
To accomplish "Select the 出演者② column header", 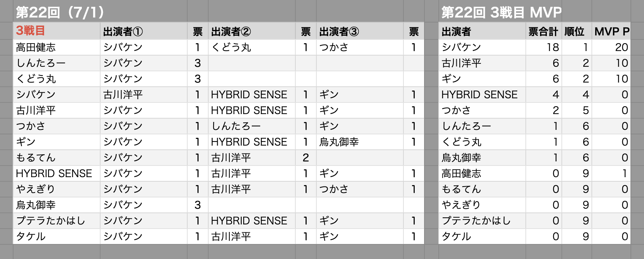I will (x=252, y=31).
